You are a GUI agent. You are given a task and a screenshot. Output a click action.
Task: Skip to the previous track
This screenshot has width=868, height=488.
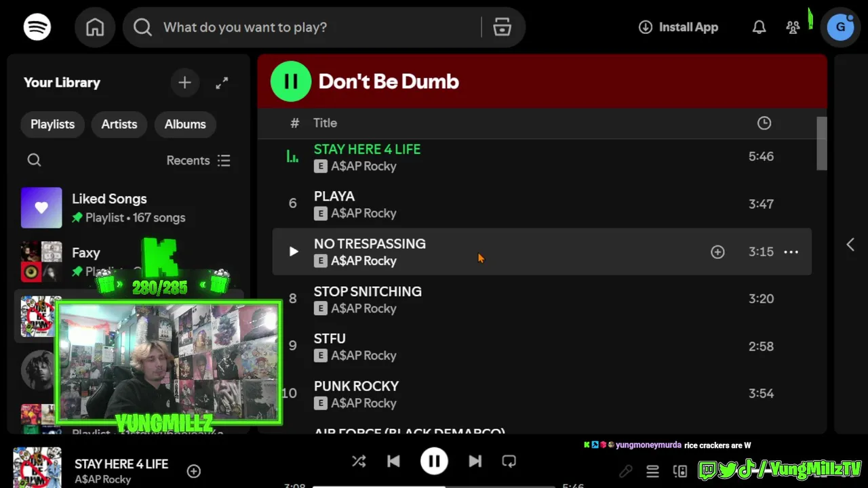coord(393,462)
